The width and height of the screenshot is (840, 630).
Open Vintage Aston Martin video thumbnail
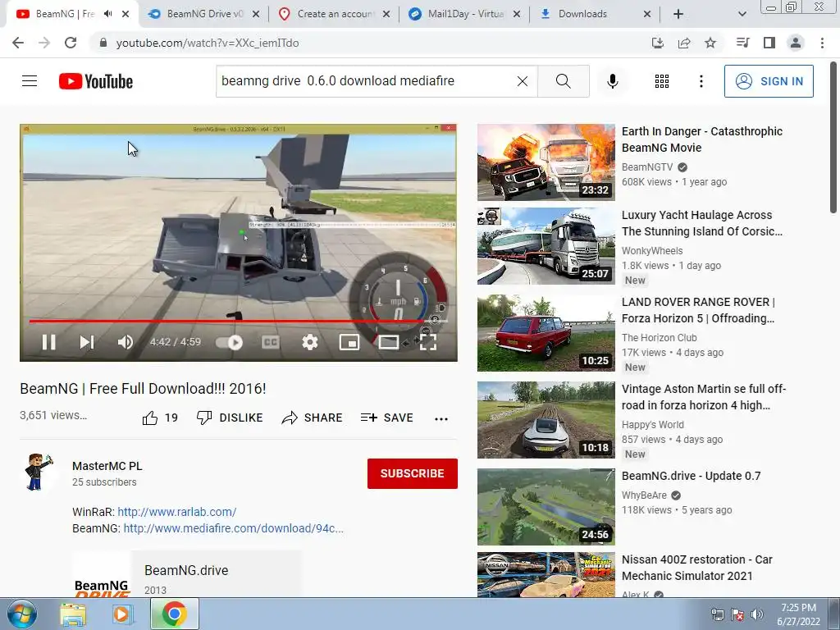[x=546, y=419]
